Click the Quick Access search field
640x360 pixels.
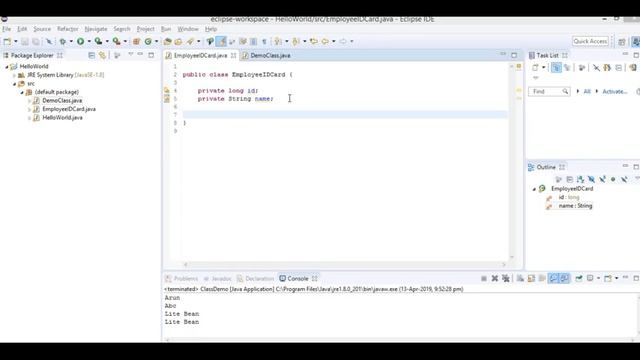[x=590, y=41]
